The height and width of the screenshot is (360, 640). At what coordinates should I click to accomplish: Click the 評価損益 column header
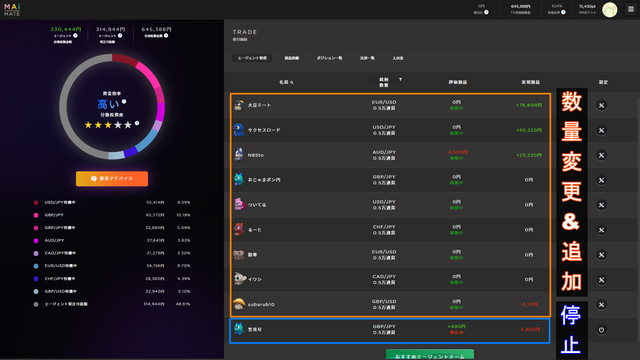point(458,82)
